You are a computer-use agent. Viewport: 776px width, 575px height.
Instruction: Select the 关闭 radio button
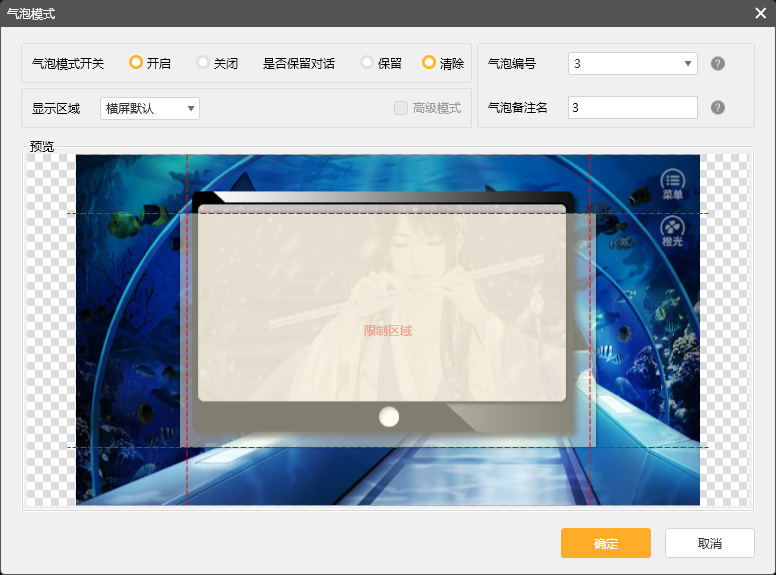pyautogui.click(x=203, y=63)
